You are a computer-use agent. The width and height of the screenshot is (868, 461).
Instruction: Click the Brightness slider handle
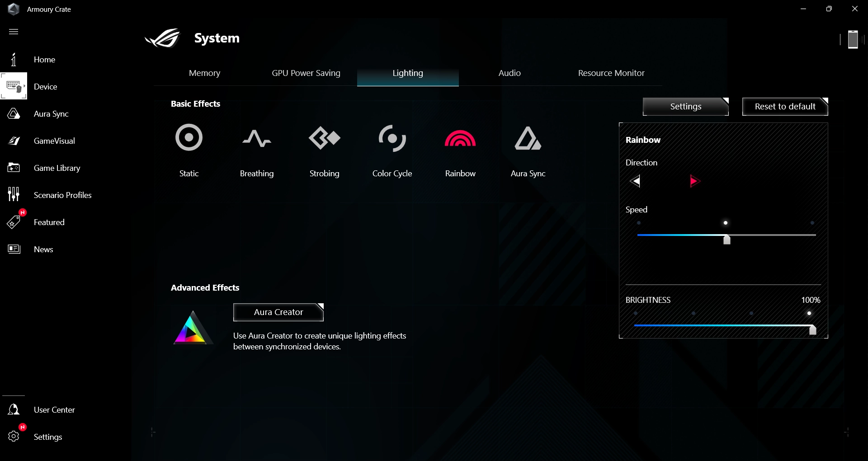pyautogui.click(x=813, y=330)
